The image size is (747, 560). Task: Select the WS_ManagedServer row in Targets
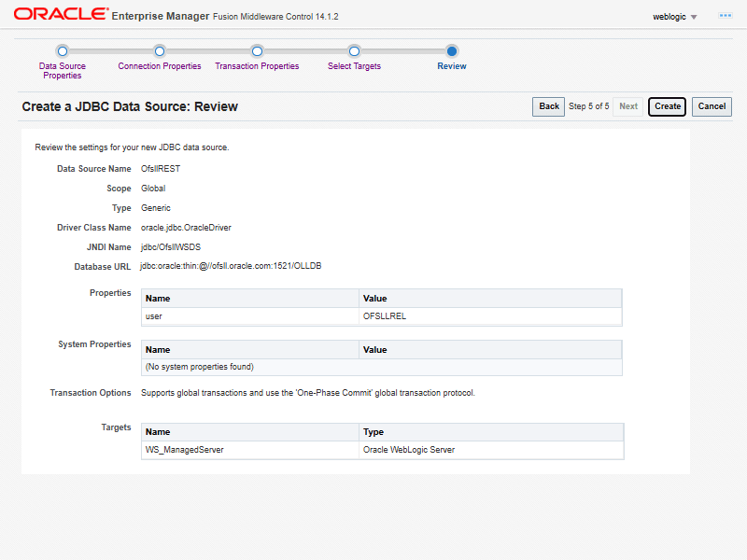click(x=185, y=450)
